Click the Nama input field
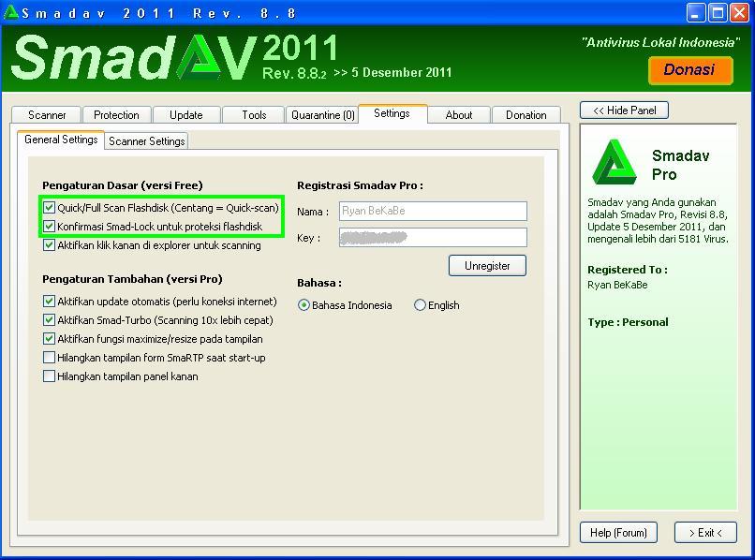 433,211
